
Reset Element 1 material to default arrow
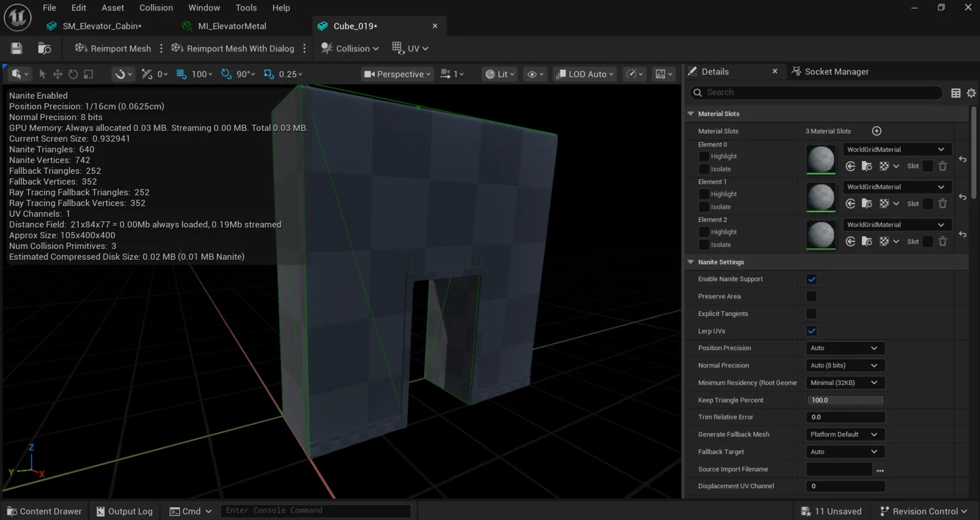click(x=963, y=197)
